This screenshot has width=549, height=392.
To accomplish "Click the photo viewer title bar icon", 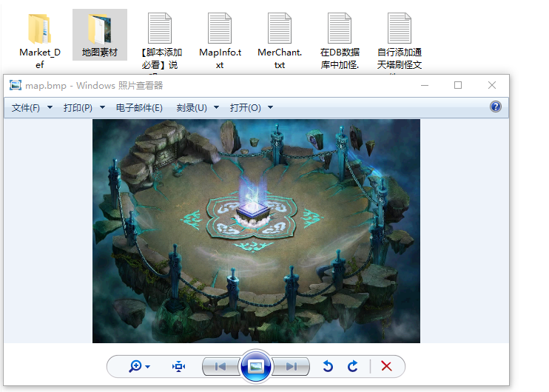I will pyautogui.click(x=16, y=85).
